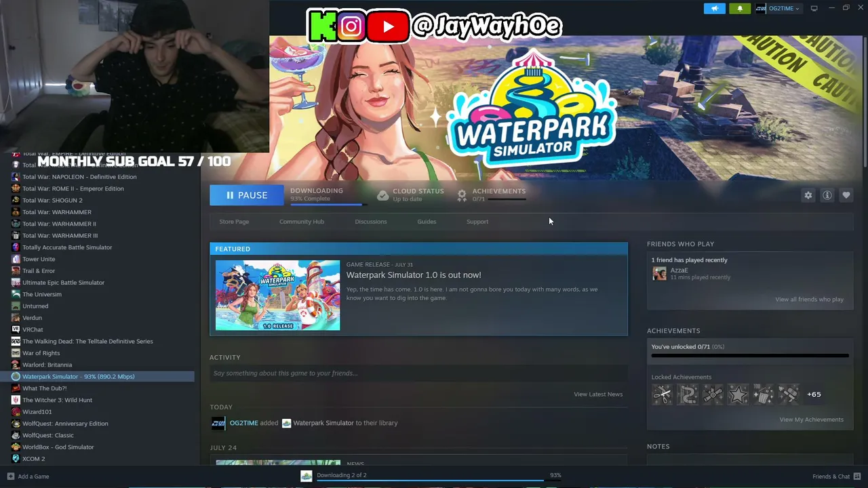
Task: Click the Verdun icon in library list
Action: (16, 318)
